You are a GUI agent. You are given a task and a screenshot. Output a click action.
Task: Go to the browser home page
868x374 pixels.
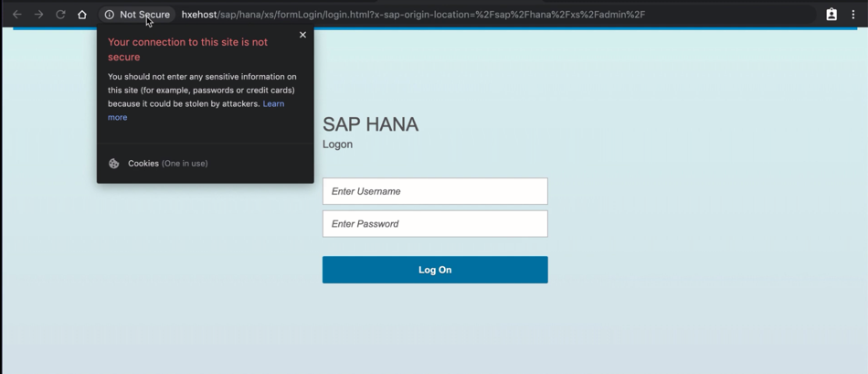82,15
